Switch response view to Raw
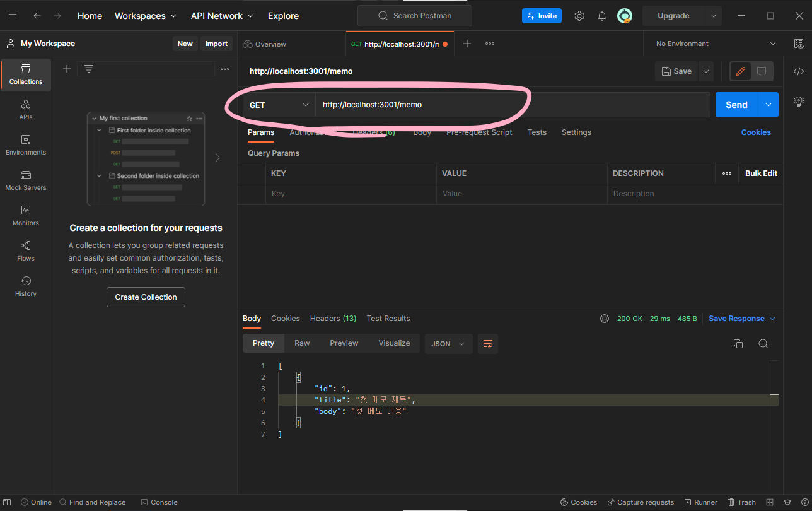812x511 pixels. pos(302,343)
